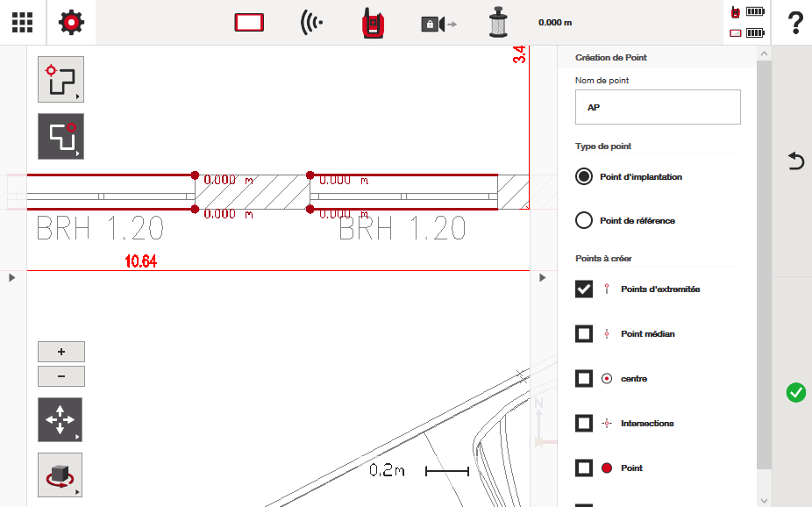Click the red rectangle tablet icon

[249, 23]
